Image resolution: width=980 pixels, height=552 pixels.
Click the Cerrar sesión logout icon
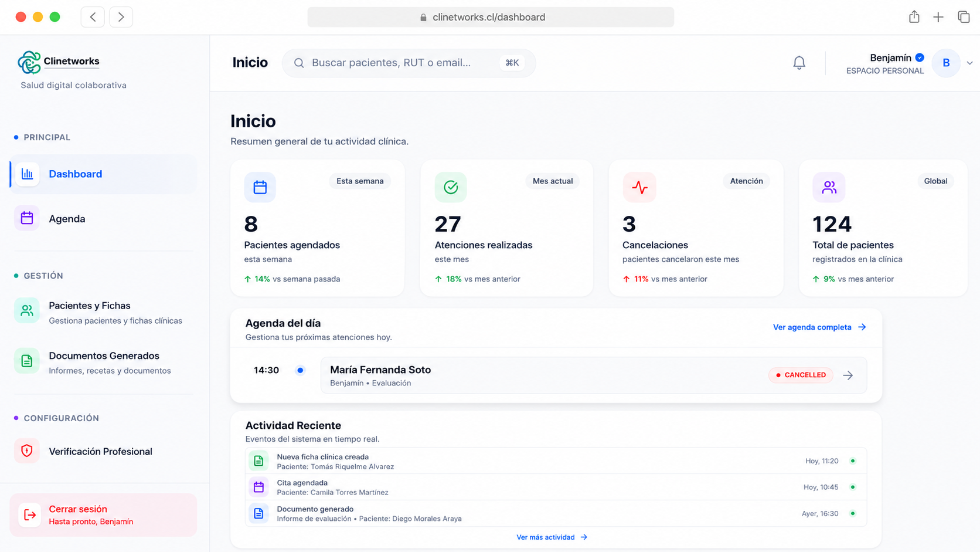click(x=30, y=515)
